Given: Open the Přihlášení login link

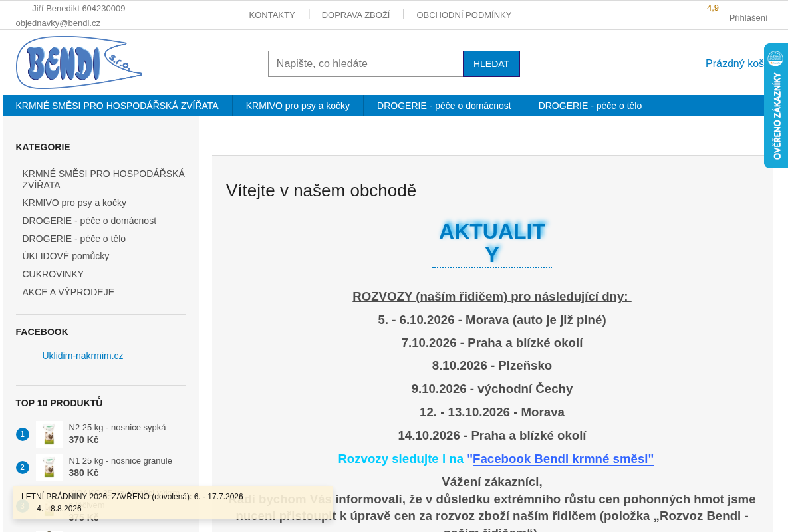Looking at the screenshot, I should (748, 18).
